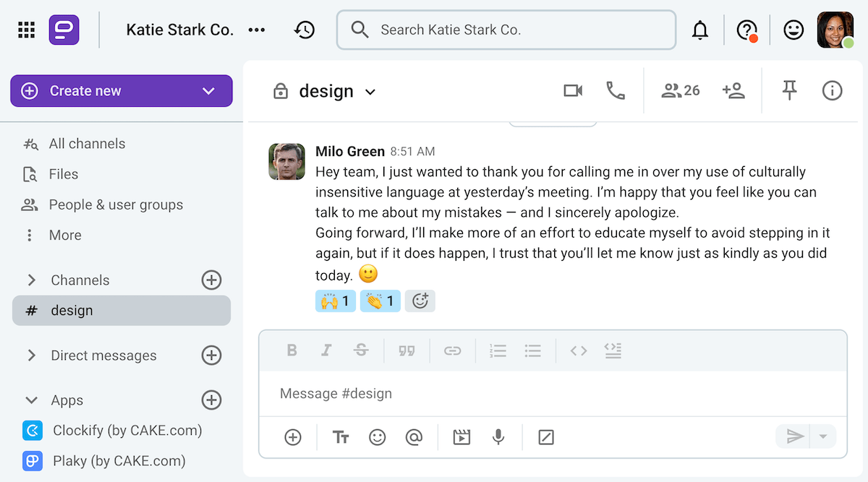
Task: Open channel details info panel
Action: click(832, 90)
